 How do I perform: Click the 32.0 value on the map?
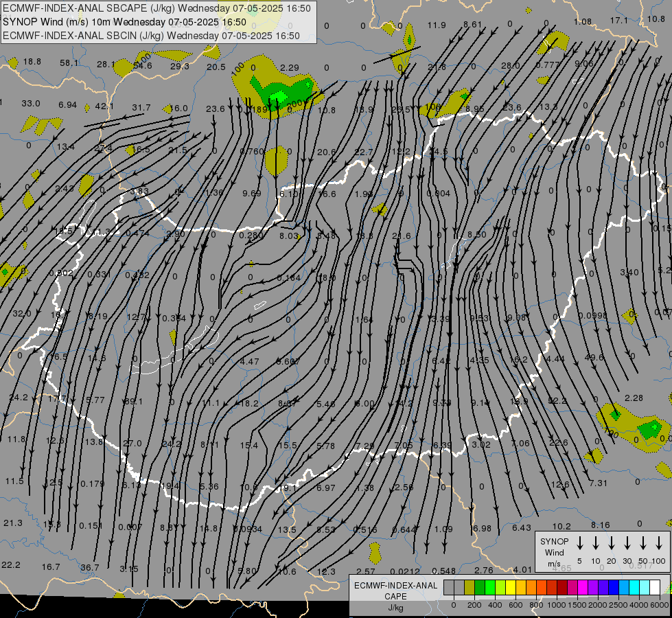22,314
